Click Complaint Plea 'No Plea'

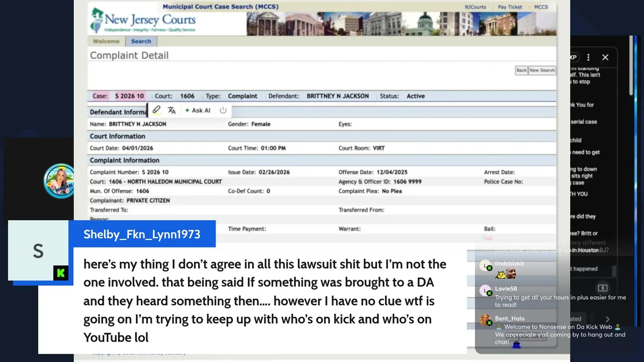click(x=392, y=191)
